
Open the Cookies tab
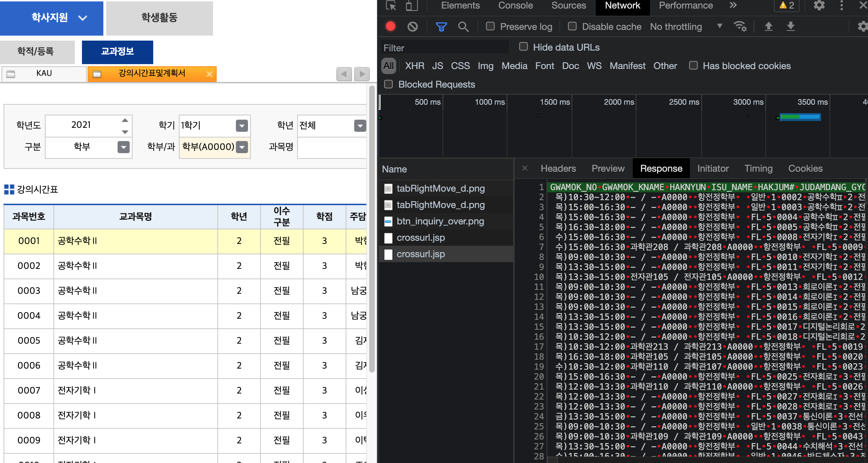point(805,168)
